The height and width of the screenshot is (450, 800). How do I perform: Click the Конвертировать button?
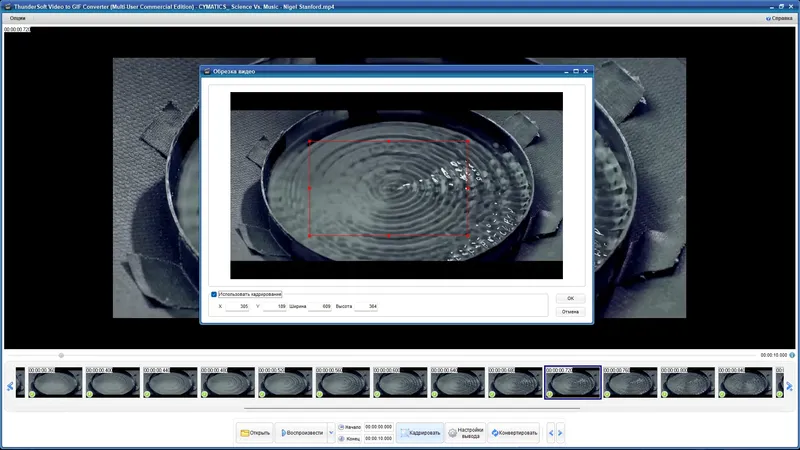(513, 433)
